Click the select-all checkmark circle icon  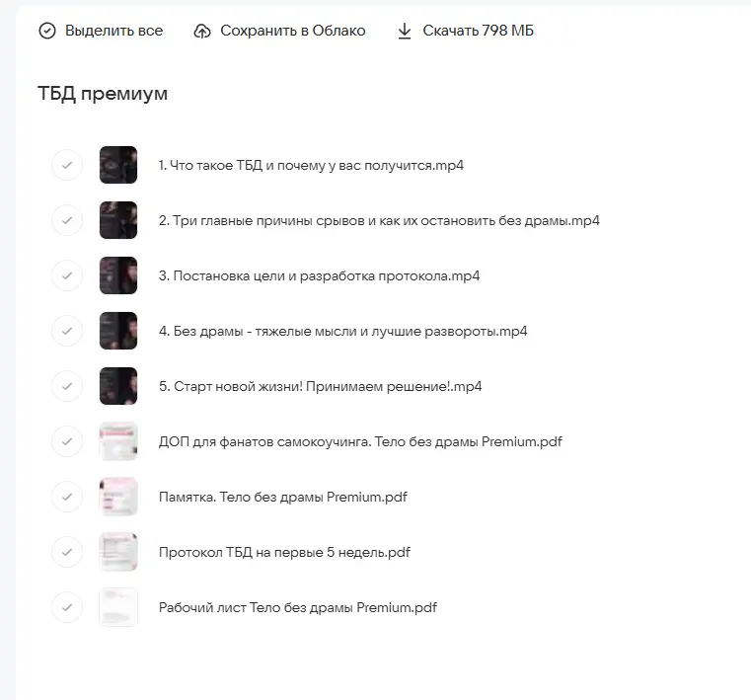(x=47, y=32)
